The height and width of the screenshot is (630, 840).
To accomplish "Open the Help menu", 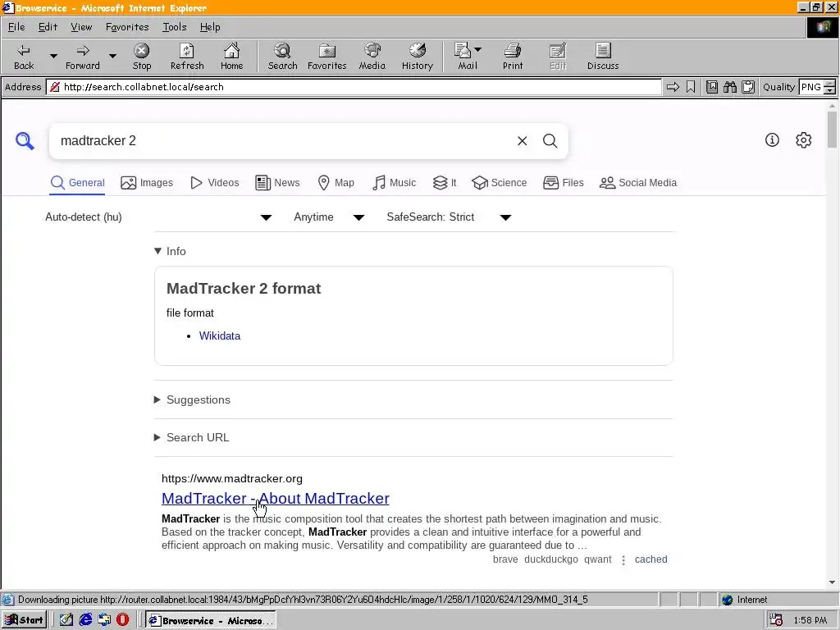I will pos(210,27).
